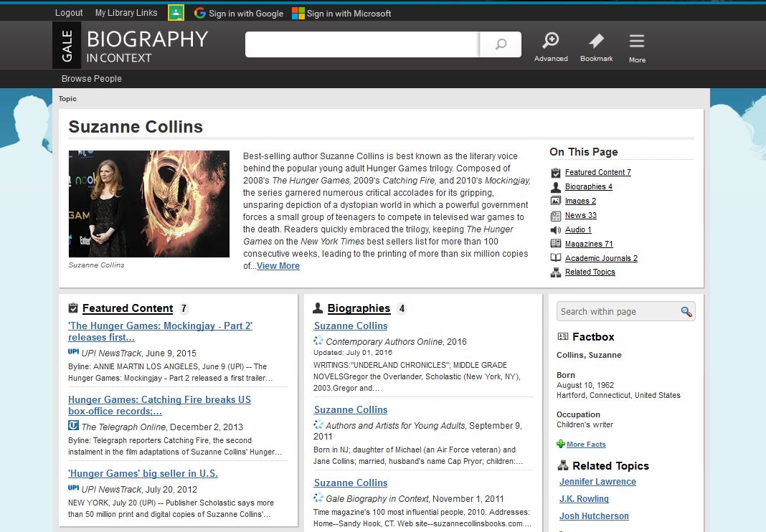Image resolution: width=766 pixels, height=532 pixels.
Task: Jump to Featured Content 7 link
Action: tap(598, 173)
